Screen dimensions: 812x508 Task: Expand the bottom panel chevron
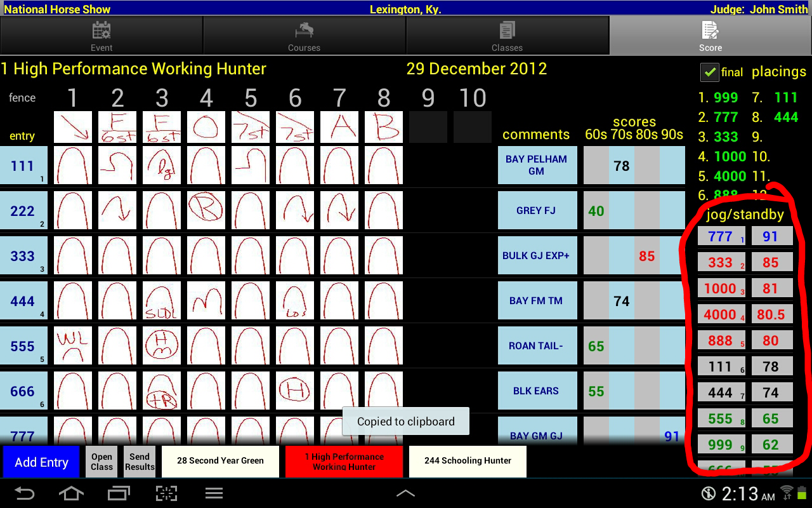pyautogui.click(x=405, y=493)
